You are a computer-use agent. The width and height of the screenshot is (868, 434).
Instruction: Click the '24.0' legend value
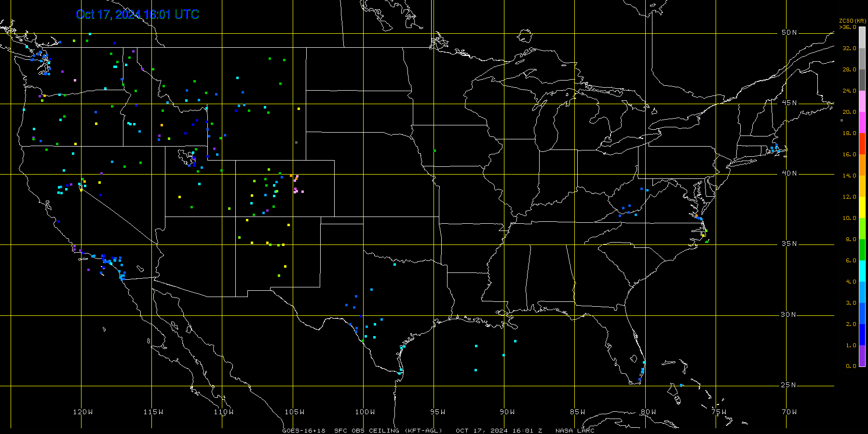pyautogui.click(x=850, y=91)
